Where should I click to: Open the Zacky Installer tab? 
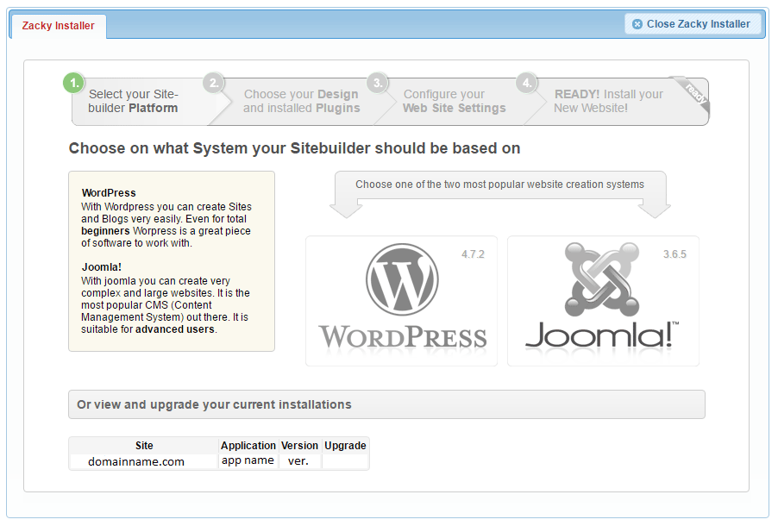coord(59,26)
